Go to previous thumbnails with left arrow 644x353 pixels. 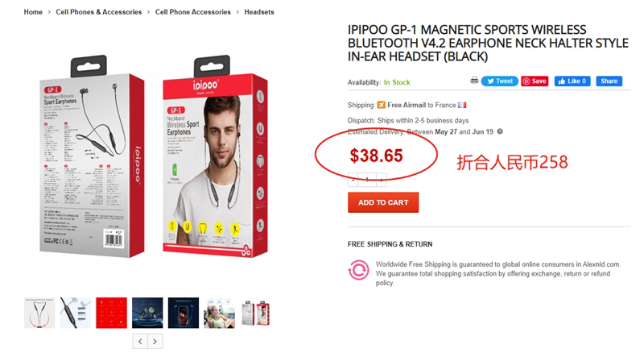(140, 341)
